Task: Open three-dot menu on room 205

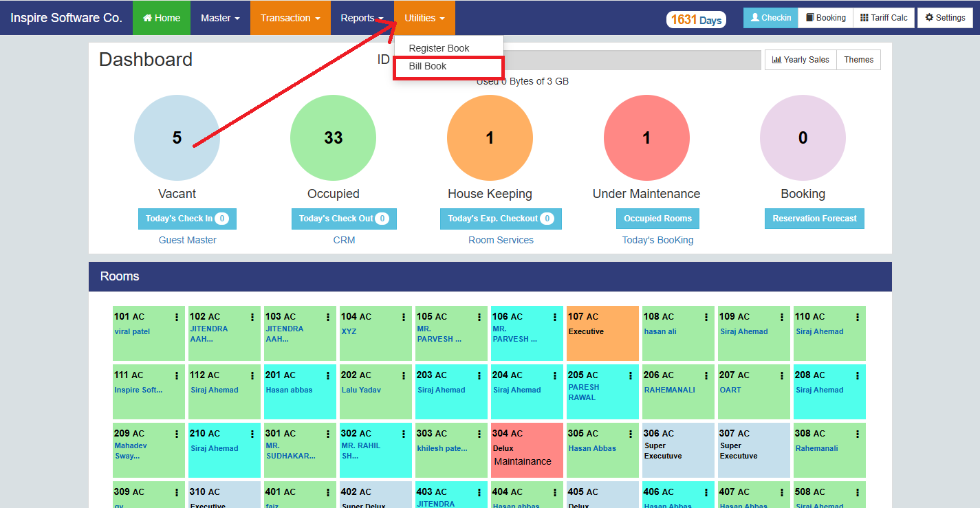Action: (x=631, y=375)
